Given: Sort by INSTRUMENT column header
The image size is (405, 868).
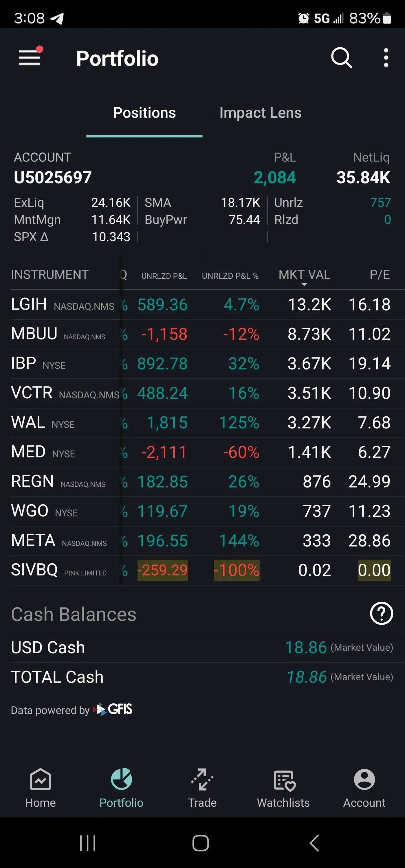Looking at the screenshot, I should [50, 275].
